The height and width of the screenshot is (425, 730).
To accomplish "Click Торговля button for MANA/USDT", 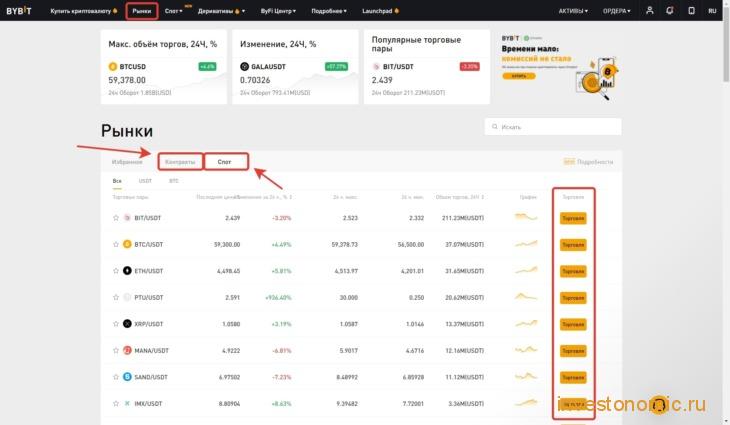I will [573, 351].
